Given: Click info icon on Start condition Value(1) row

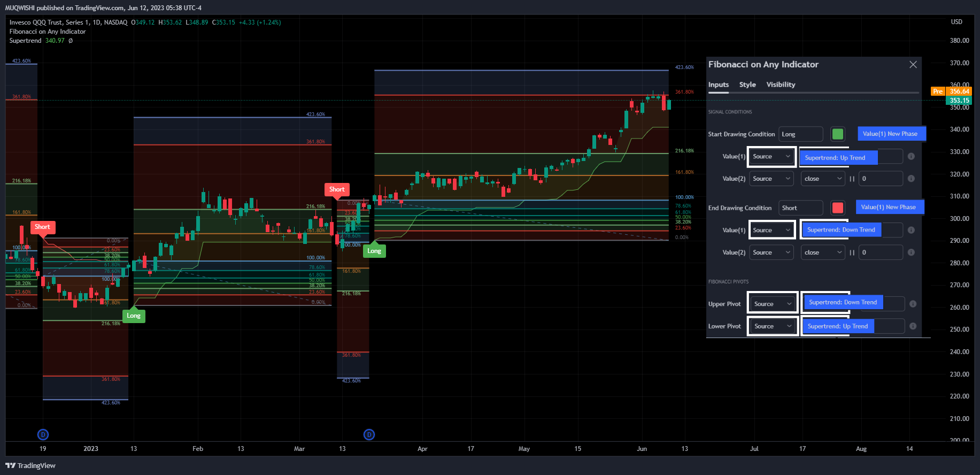Looking at the screenshot, I should 911,157.
